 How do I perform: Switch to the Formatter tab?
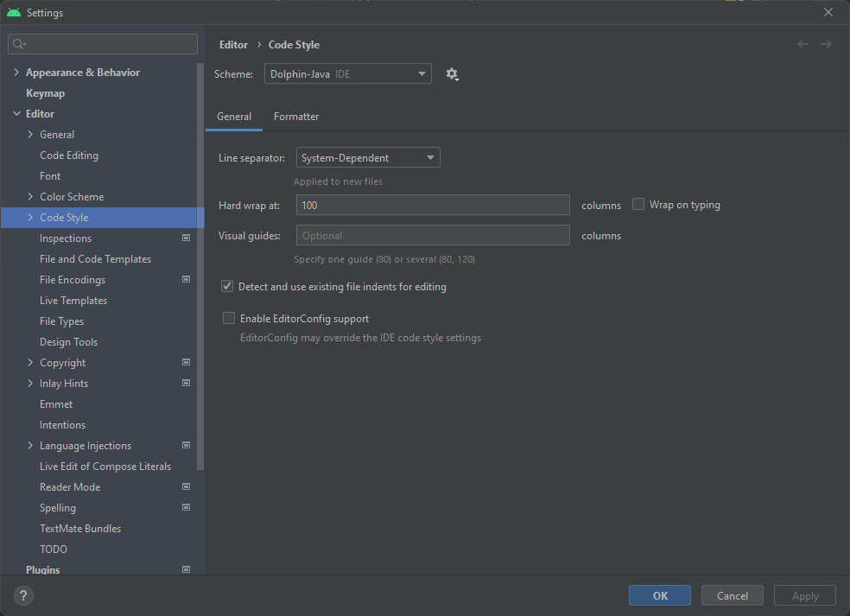pos(296,117)
